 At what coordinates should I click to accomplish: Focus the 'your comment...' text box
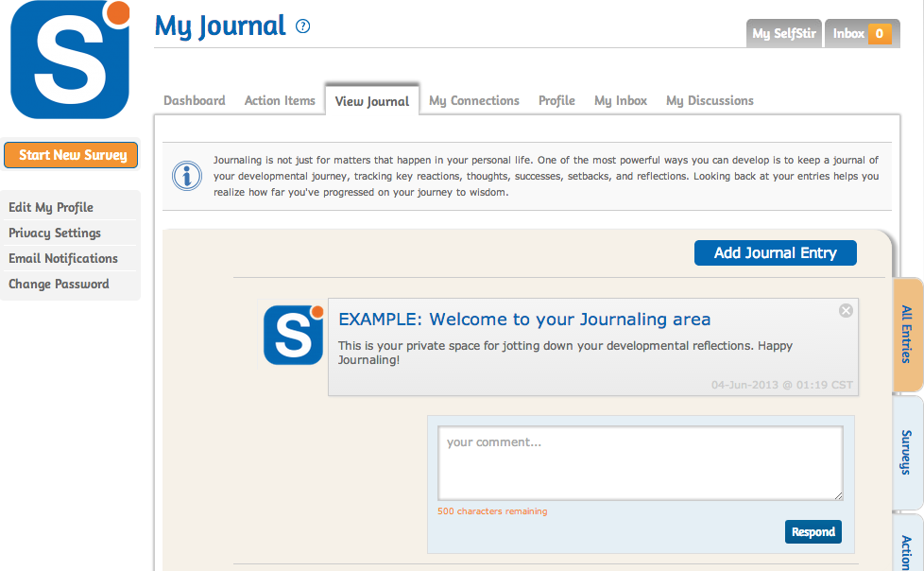tap(640, 463)
